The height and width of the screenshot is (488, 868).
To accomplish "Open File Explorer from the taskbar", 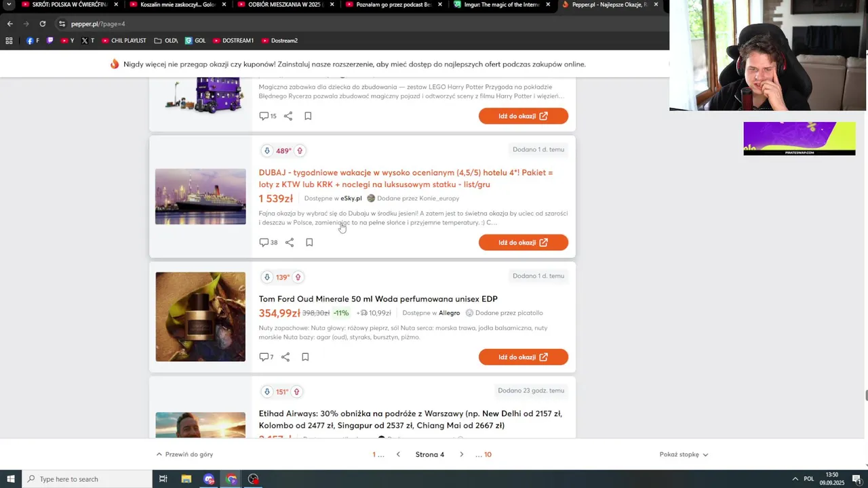I will click(186, 479).
